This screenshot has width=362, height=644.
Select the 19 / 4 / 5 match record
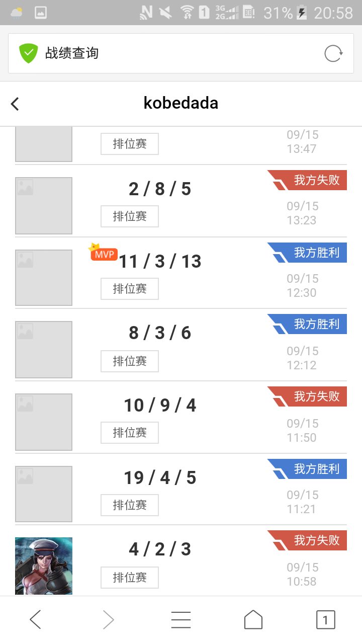tap(181, 490)
